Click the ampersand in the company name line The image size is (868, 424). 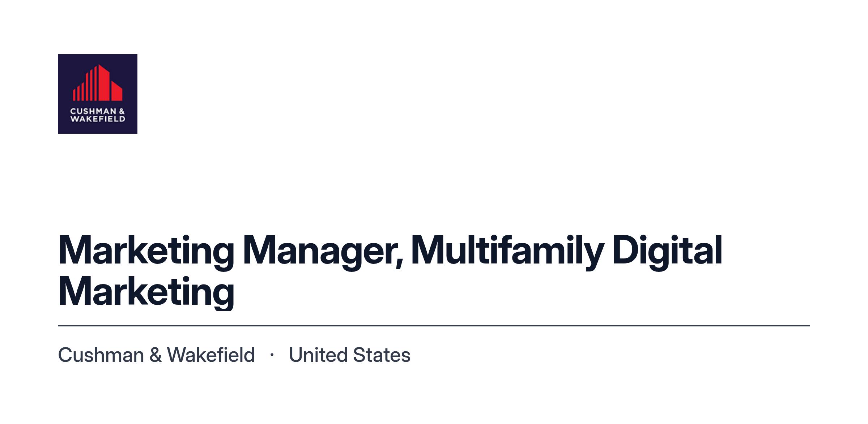(x=156, y=355)
